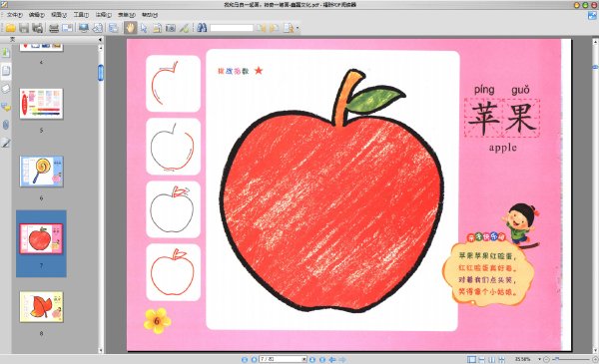This screenshot has width=599, height=364.
Task: Click the find next icon beside search box
Action: point(275,28)
